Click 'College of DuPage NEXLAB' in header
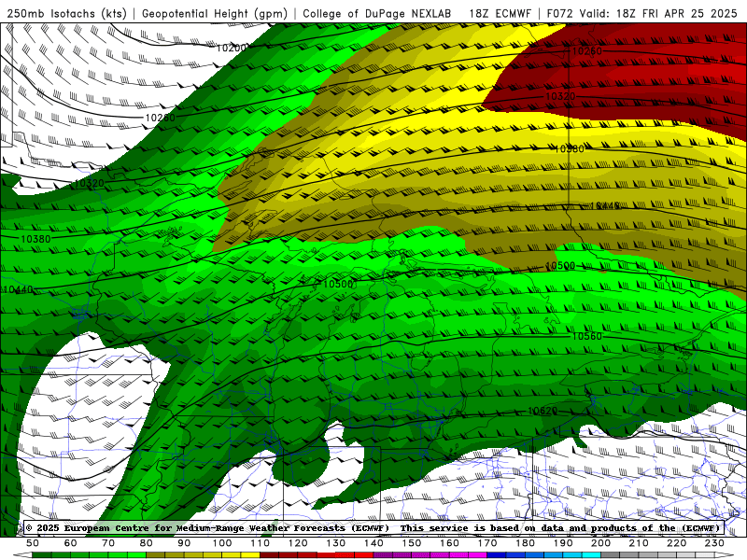747x560 pixels. 377,13
